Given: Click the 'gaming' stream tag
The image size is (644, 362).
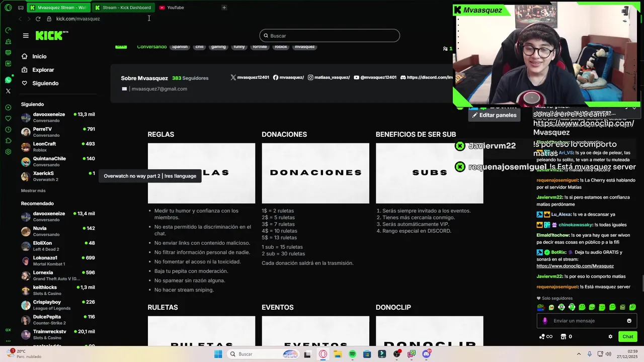Looking at the screenshot, I should click(x=218, y=47).
